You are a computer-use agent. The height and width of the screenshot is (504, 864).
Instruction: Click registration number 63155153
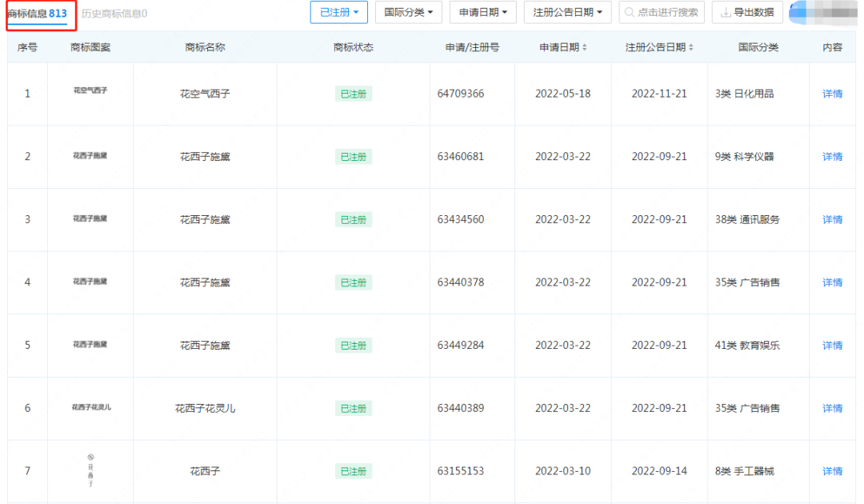pyautogui.click(x=461, y=471)
